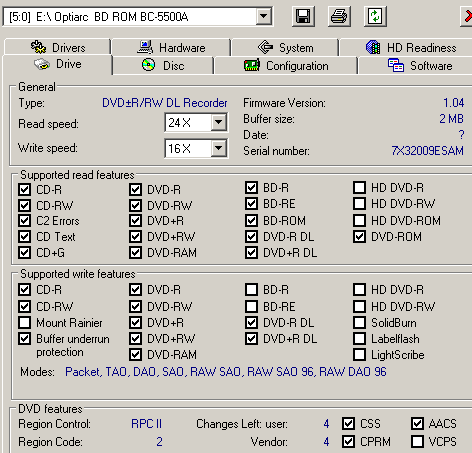Image resolution: width=472 pixels, height=453 pixels.
Task: Toggle Labelflash write checkbox
Action: (x=359, y=339)
